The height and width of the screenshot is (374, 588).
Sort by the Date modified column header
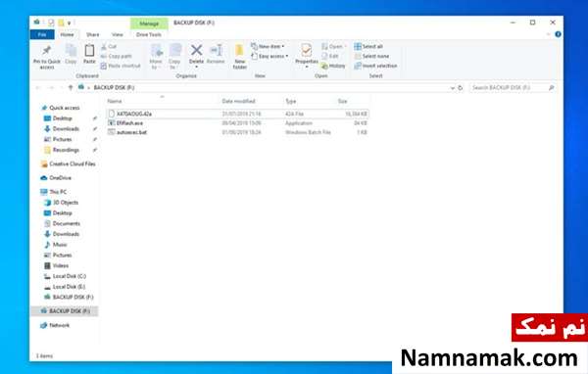pos(238,101)
